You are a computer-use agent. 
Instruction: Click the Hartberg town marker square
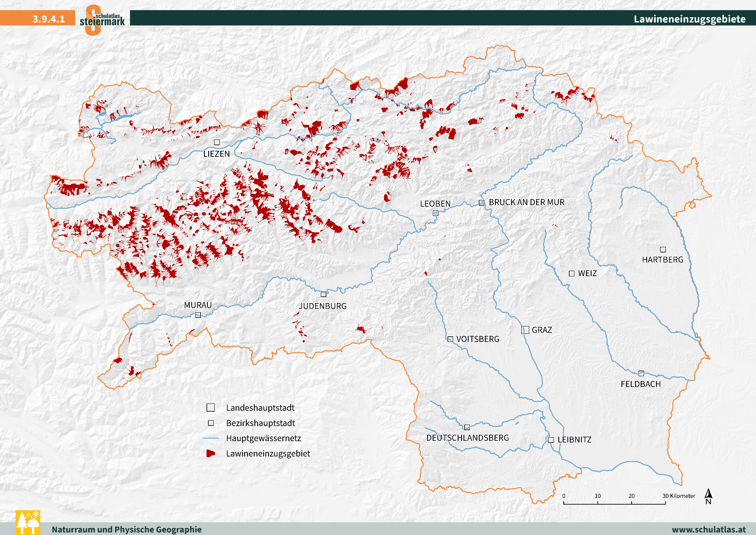[x=663, y=249]
